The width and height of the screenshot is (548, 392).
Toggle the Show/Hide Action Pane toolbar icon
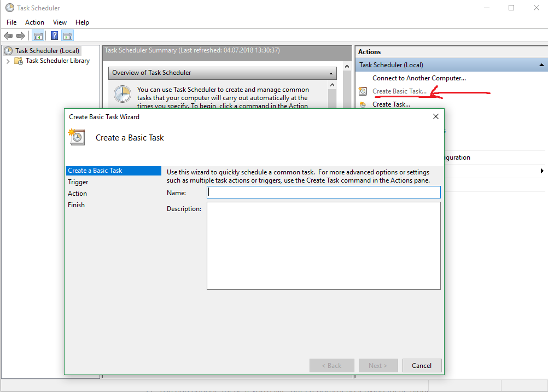(x=68, y=36)
